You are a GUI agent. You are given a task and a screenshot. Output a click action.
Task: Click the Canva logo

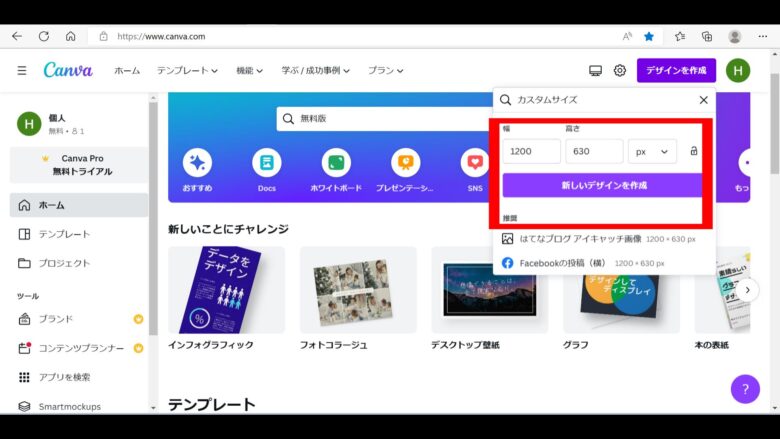pyautogui.click(x=68, y=70)
